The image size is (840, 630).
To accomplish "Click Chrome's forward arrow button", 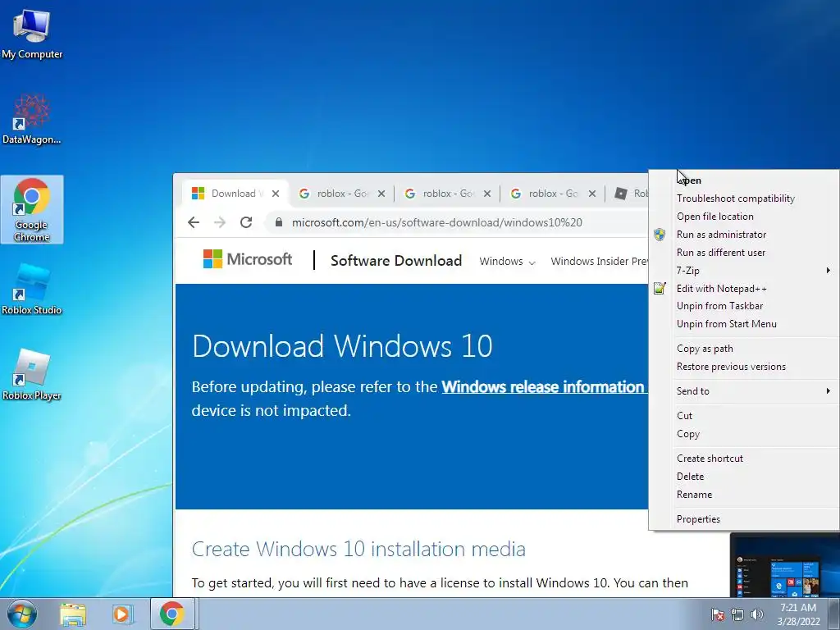I will [x=220, y=222].
